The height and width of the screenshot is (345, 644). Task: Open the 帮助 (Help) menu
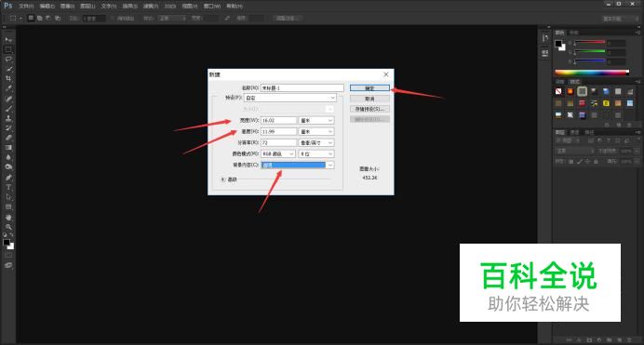click(235, 7)
